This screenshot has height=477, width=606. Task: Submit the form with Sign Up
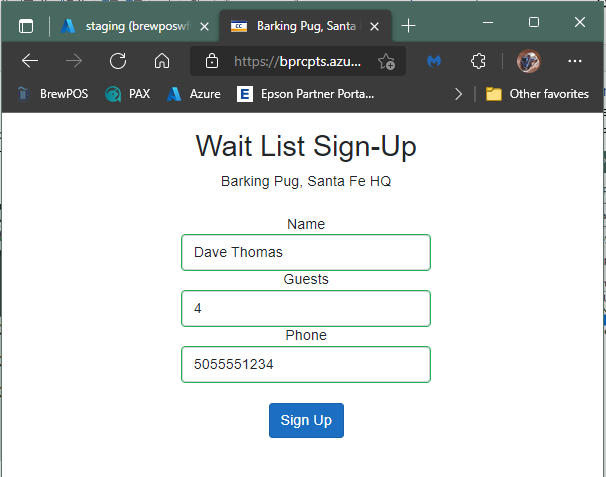tap(306, 421)
